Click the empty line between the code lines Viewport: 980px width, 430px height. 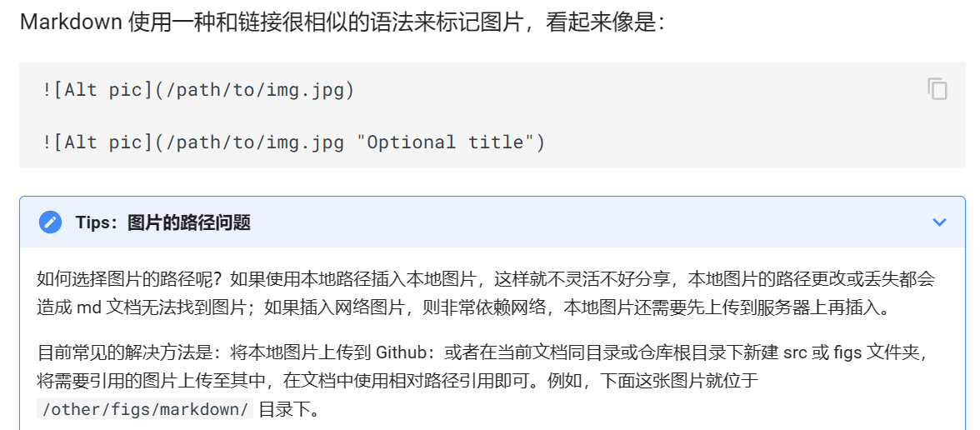pos(250,116)
